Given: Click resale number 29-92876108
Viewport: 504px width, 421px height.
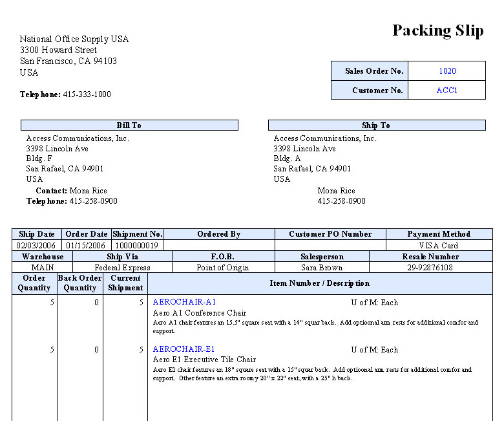Looking at the screenshot, I should tap(430, 268).
